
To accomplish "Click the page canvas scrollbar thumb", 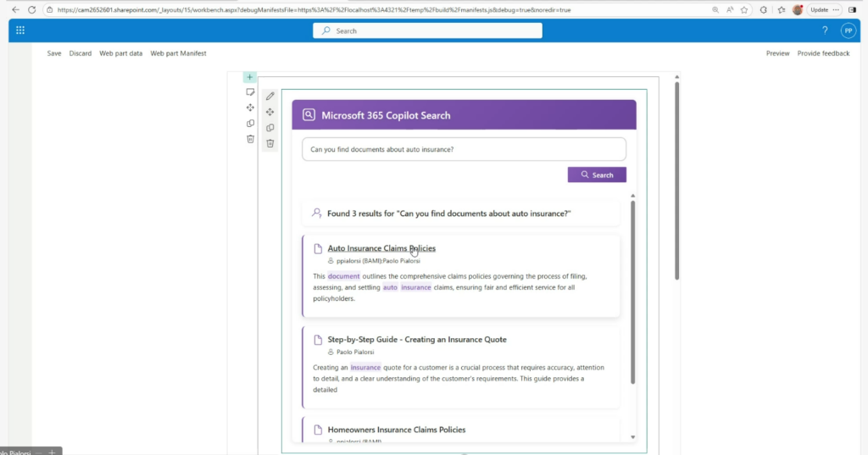I will coord(676,181).
